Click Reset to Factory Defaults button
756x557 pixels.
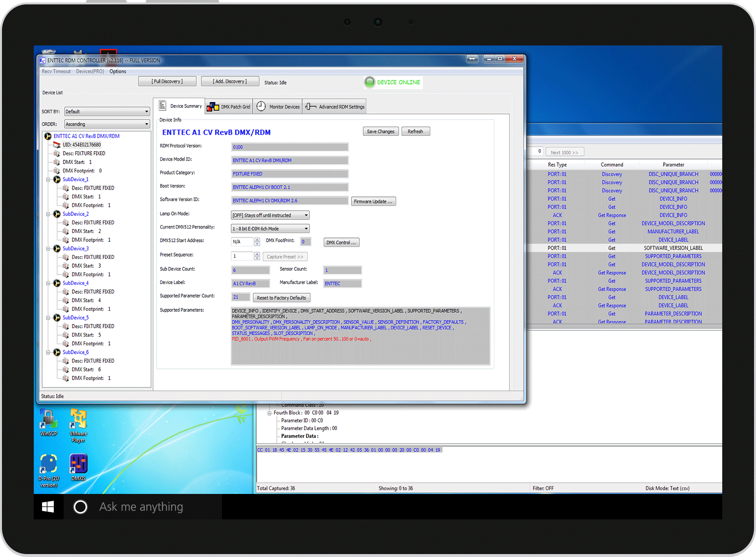click(282, 298)
